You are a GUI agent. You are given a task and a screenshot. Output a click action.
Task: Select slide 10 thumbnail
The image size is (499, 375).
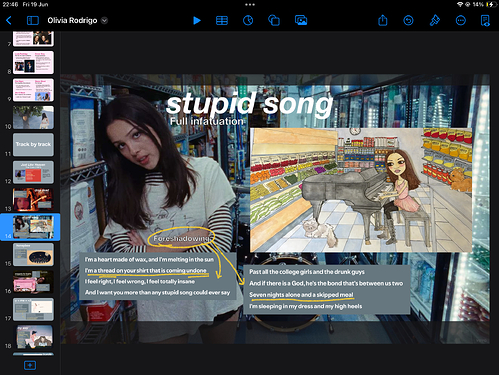point(33,117)
